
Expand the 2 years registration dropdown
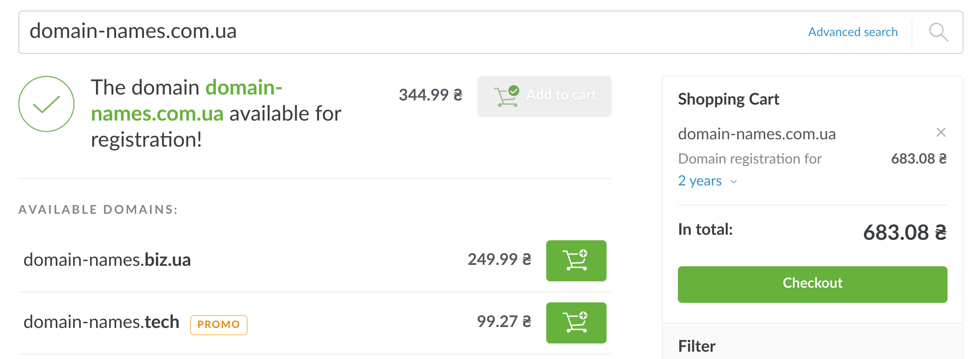[x=707, y=181]
